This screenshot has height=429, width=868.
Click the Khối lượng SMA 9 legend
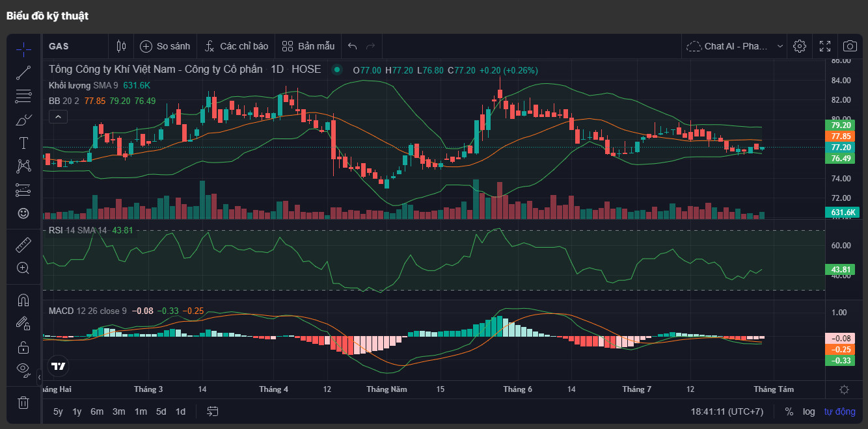pos(100,85)
